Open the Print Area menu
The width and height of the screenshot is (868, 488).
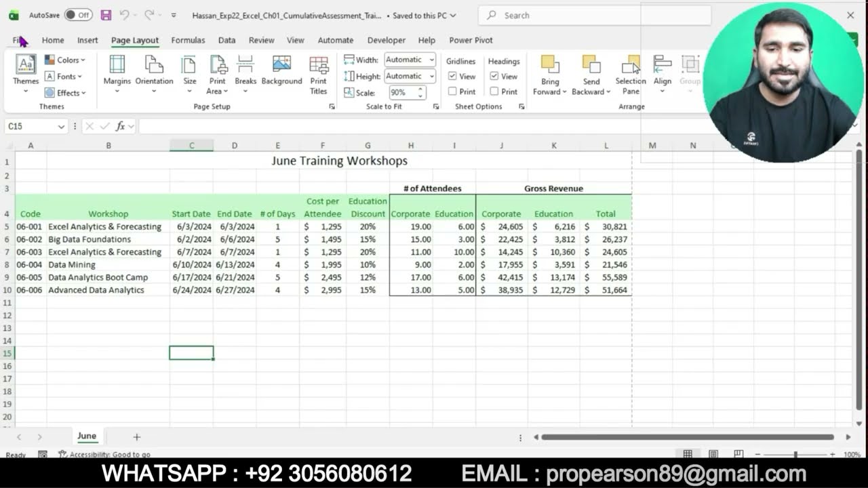[x=218, y=75]
